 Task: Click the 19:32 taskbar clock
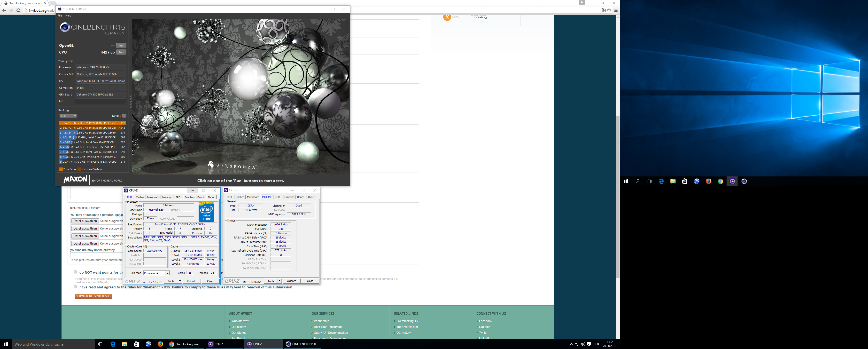click(610, 342)
